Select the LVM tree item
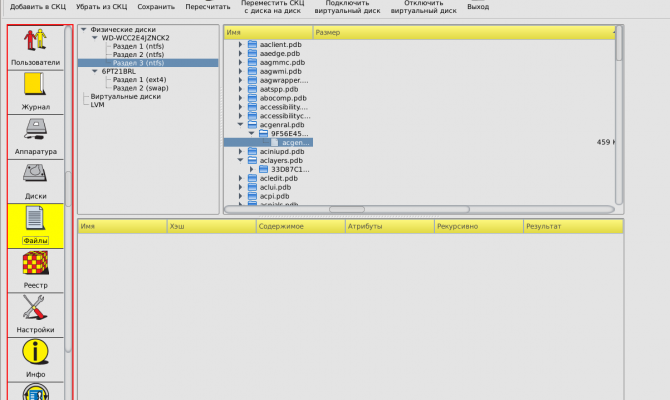The height and width of the screenshot is (400, 670). pyautogui.click(x=97, y=105)
